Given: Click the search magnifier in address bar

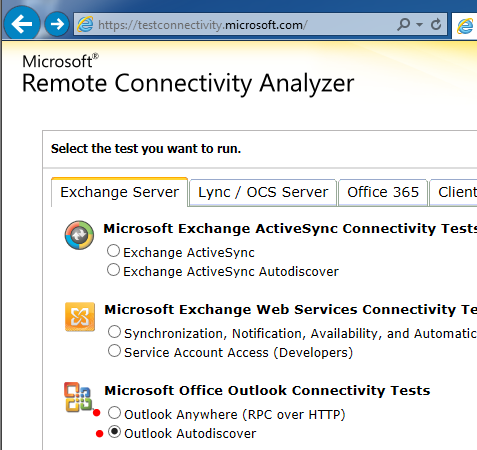Looking at the screenshot, I should click(x=403, y=24).
